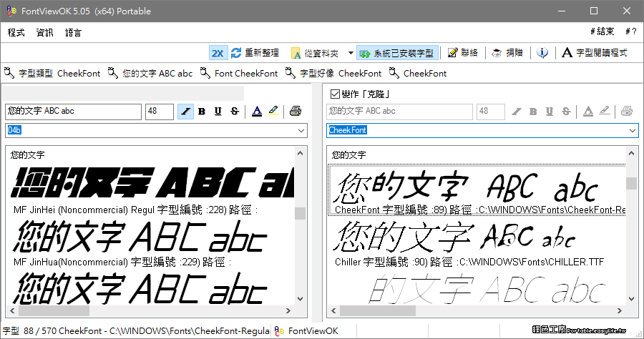Toggle strikethrough in left panel
644x339 pixels.
coord(235,112)
